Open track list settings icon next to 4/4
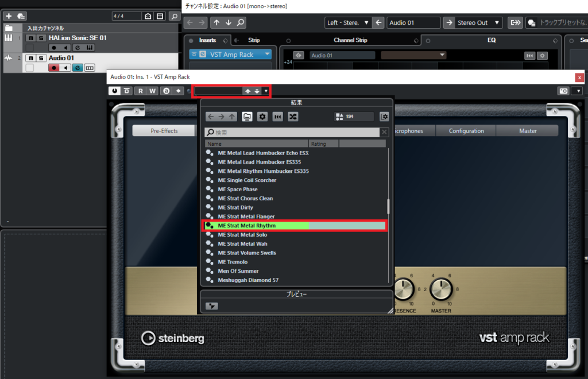 click(148, 16)
